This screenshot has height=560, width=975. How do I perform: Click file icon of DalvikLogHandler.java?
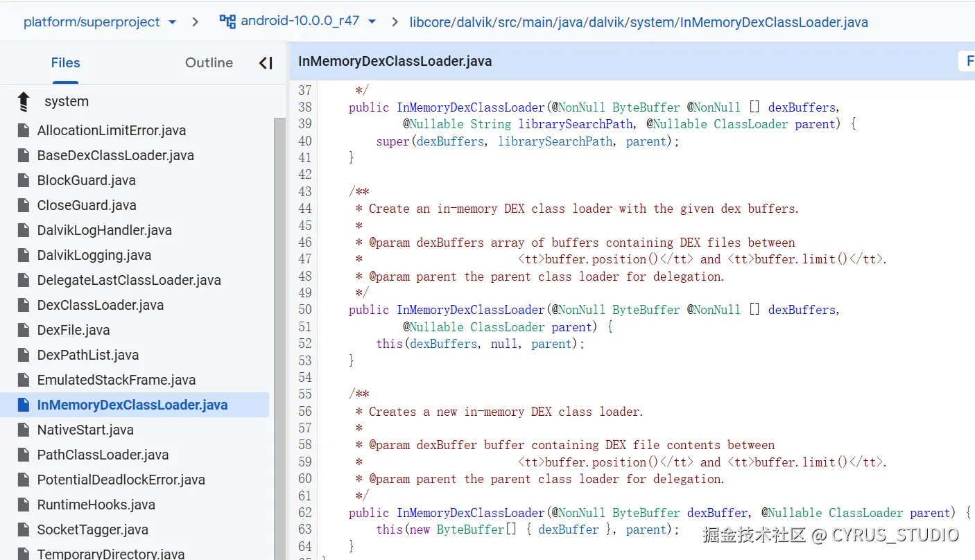(x=23, y=230)
